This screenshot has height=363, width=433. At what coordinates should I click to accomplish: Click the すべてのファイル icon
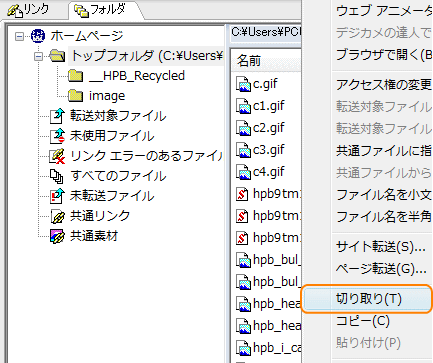57,176
